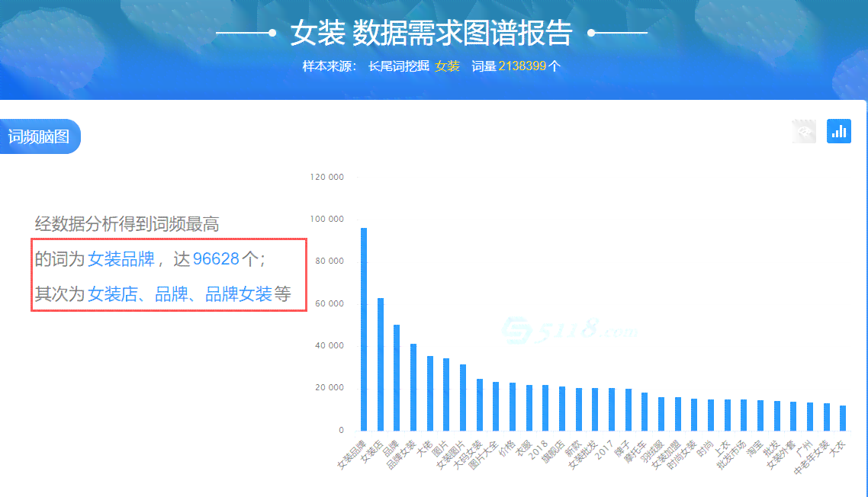
Task: Open the 女装店 link in analysis text
Action: coord(112,294)
